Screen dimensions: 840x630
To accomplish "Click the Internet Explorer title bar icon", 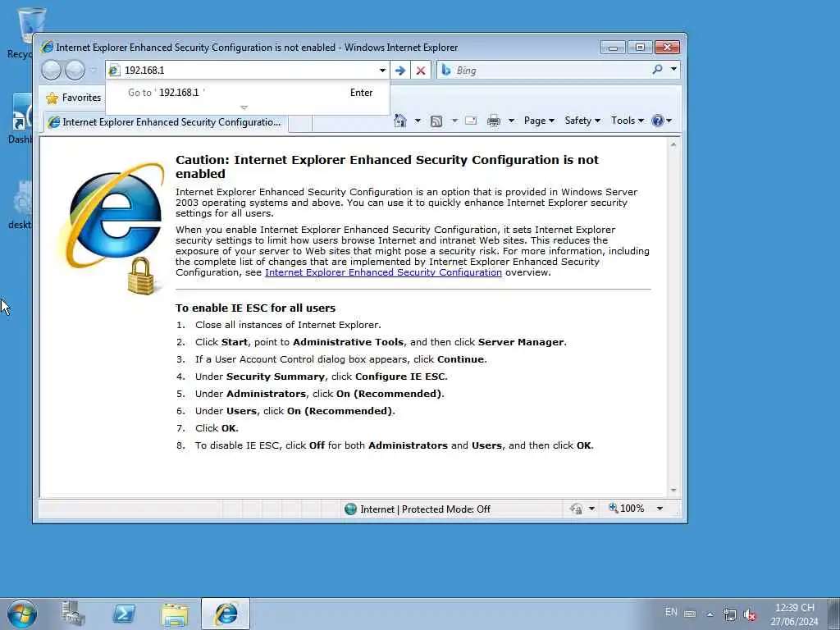I will pyautogui.click(x=47, y=47).
